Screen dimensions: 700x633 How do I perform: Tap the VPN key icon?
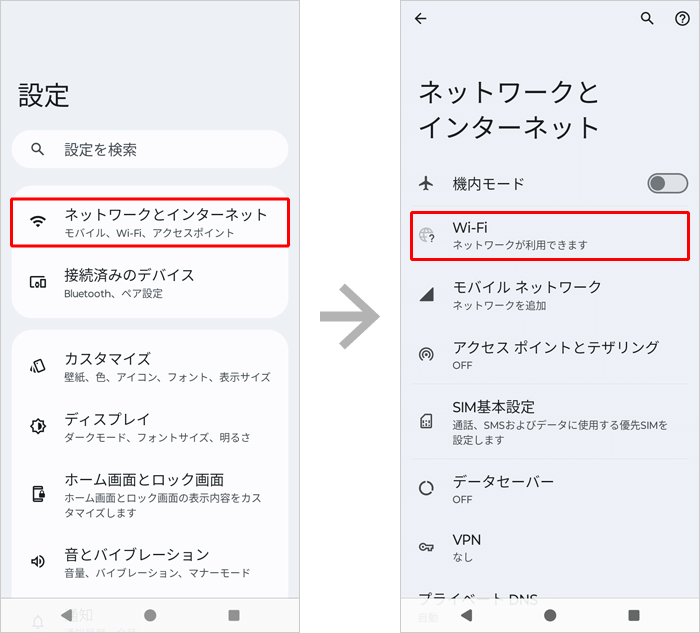(x=427, y=547)
